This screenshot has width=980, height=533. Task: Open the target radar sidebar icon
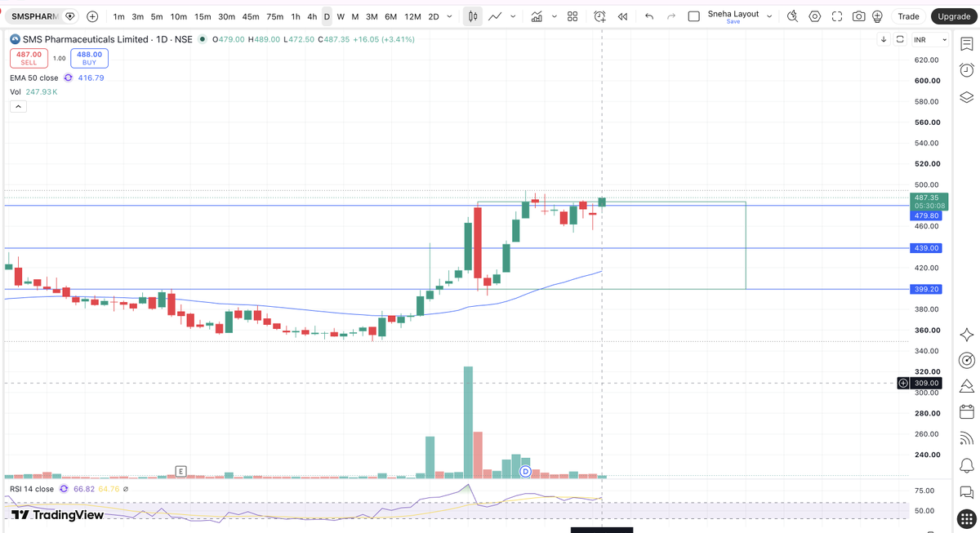[x=967, y=360]
